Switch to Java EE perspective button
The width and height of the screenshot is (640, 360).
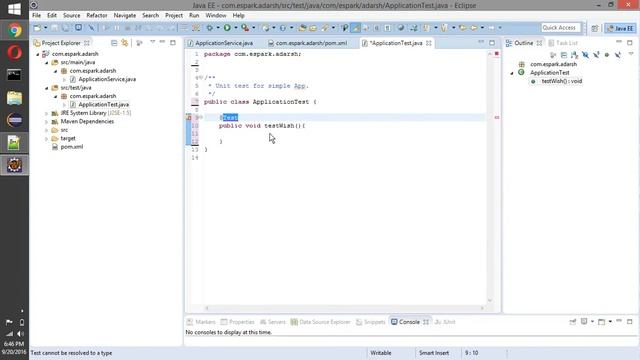point(620,28)
